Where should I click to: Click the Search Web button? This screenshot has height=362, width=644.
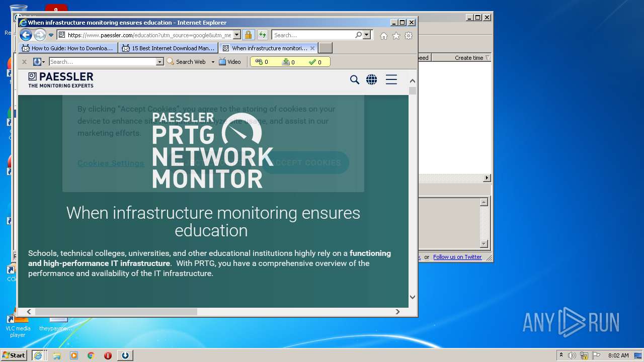[x=186, y=62]
